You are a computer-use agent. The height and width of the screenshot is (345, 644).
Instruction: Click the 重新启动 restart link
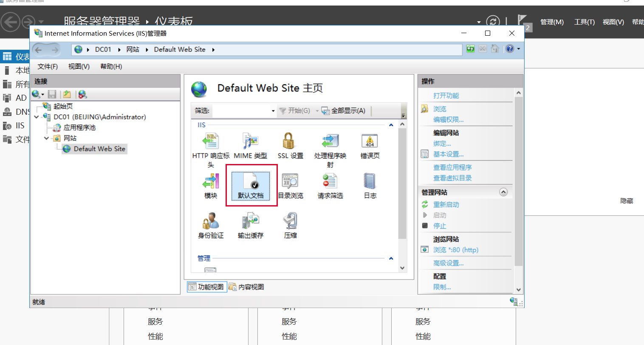(x=446, y=204)
